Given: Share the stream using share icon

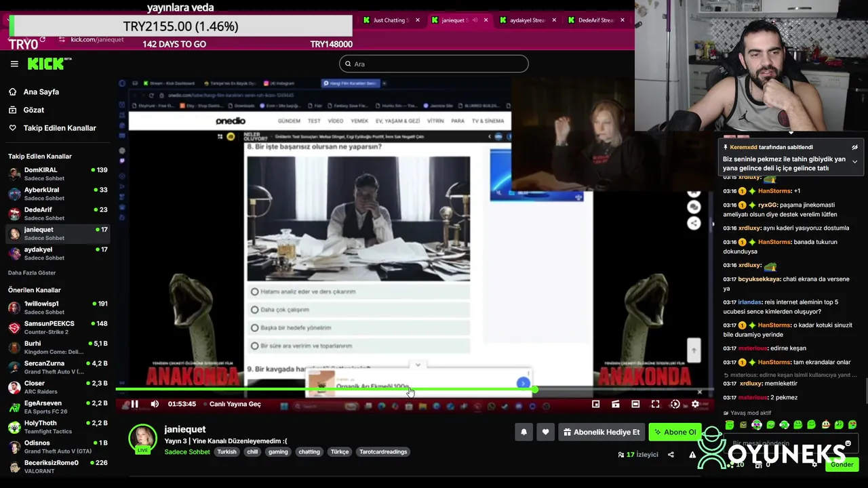Looking at the screenshot, I should click(x=671, y=455).
